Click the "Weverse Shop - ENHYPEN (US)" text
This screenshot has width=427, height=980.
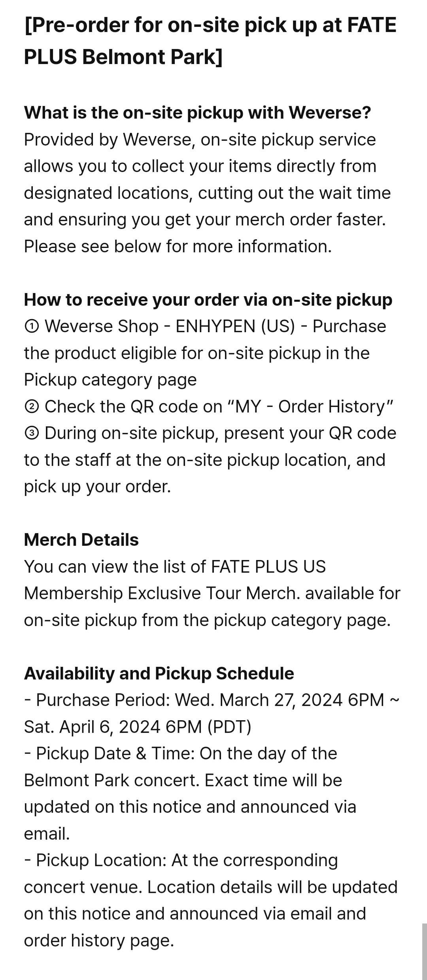[x=170, y=327]
